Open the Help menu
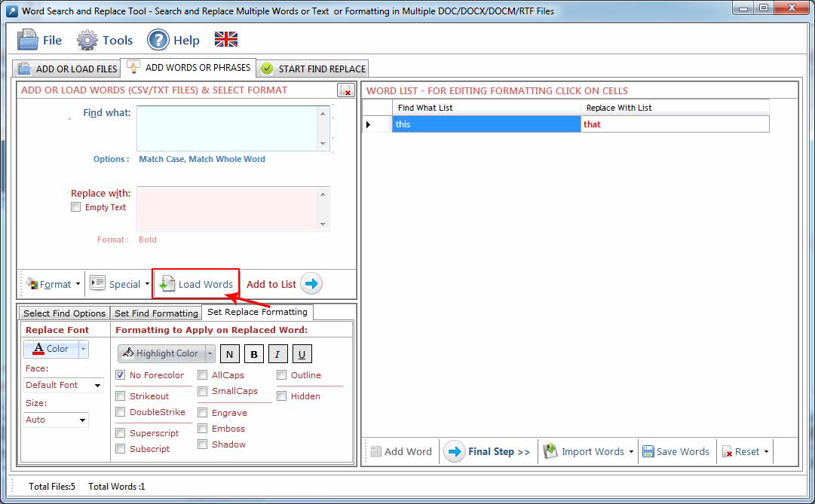Viewport: 815px width, 504px height. (173, 40)
